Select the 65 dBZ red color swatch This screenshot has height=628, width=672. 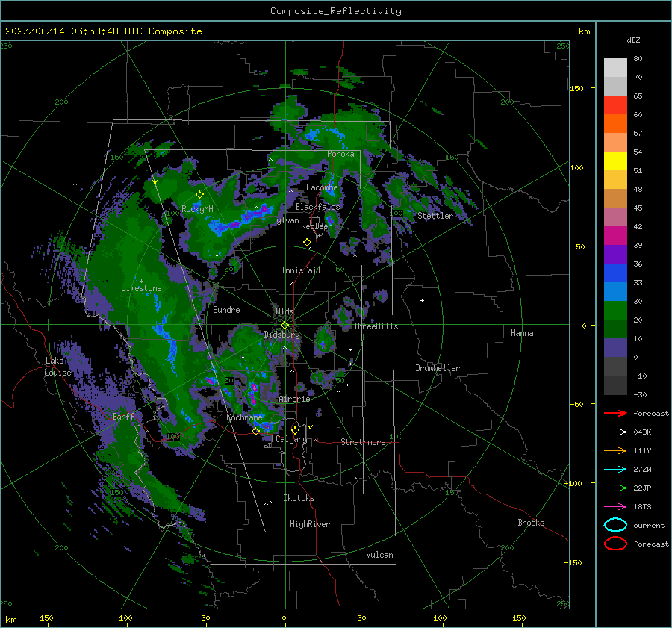tap(615, 105)
